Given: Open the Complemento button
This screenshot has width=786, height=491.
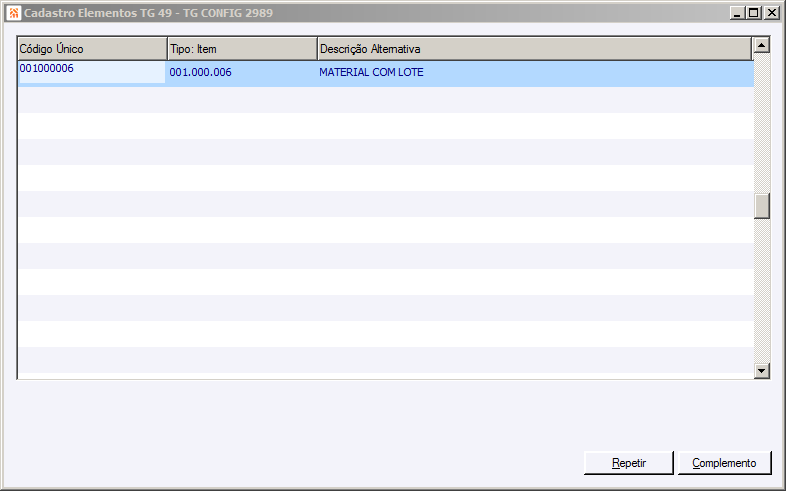Looking at the screenshot, I should (x=724, y=463).
